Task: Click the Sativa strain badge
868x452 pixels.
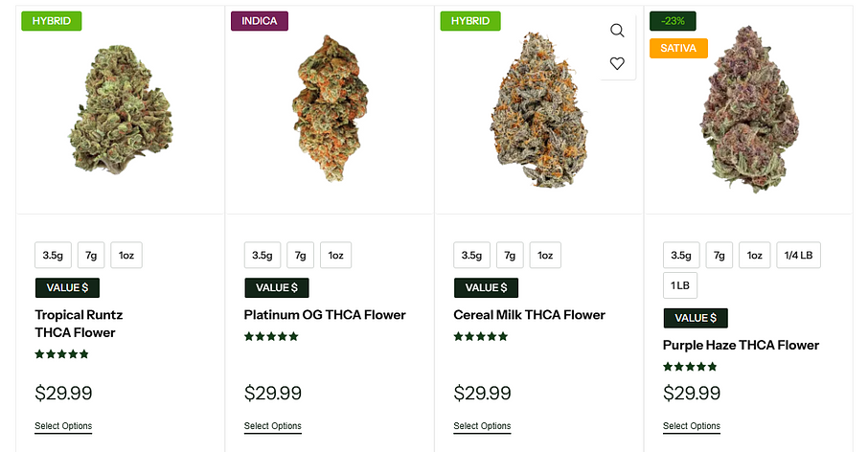Action: coord(678,48)
